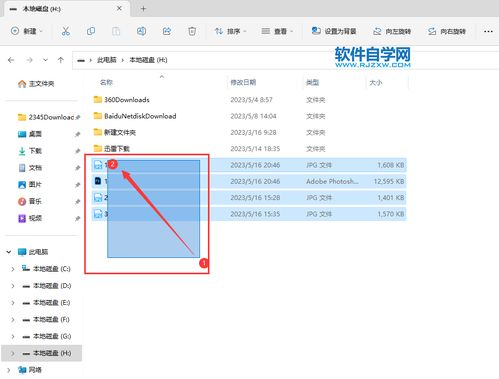Viewport: 499px width, 379px height.
Task: Expand 本地磁盘 (H:) chevron
Action: tap(13, 353)
